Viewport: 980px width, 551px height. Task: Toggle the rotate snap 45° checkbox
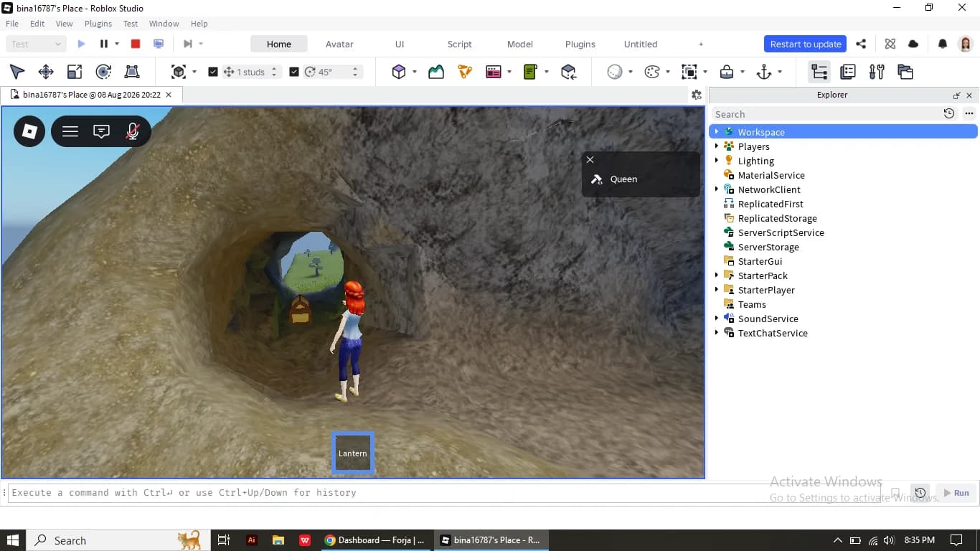click(x=293, y=72)
